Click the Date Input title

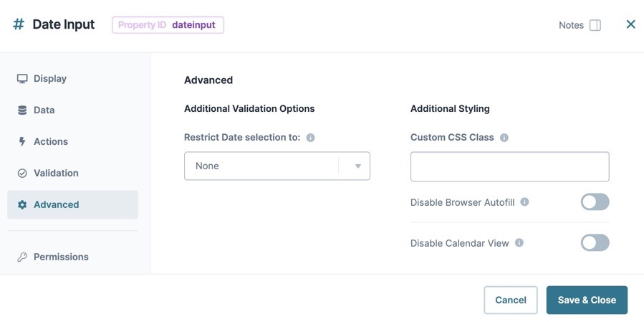[x=64, y=24]
